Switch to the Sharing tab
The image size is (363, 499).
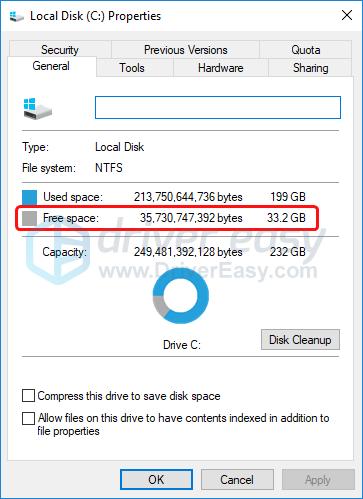click(x=310, y=68)
